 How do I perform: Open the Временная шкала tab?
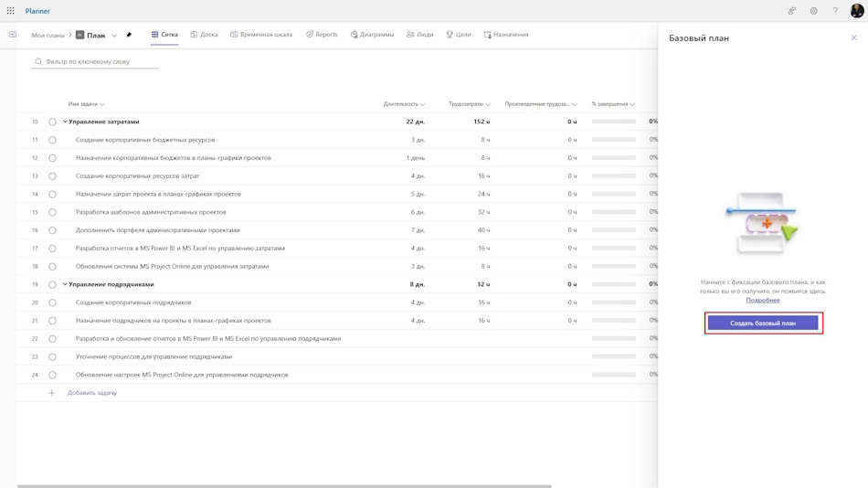tap(261, 35)
